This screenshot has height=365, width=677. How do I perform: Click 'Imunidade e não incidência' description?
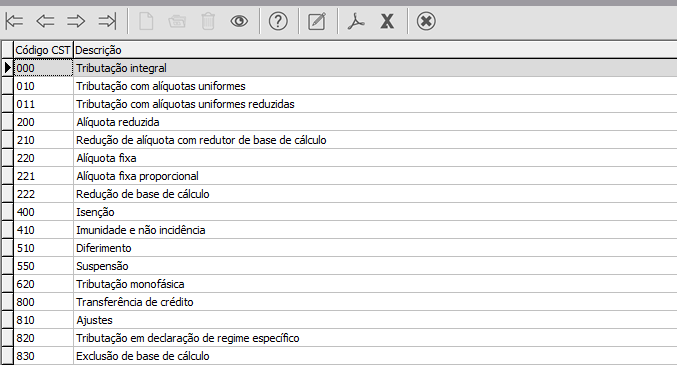[141, 230]
